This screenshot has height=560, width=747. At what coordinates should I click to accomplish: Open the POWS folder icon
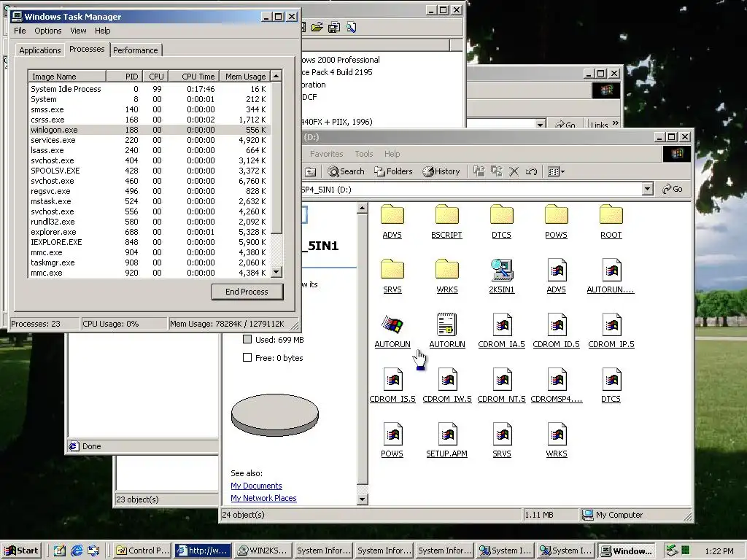pyautogui.click(x=556, y=216)
